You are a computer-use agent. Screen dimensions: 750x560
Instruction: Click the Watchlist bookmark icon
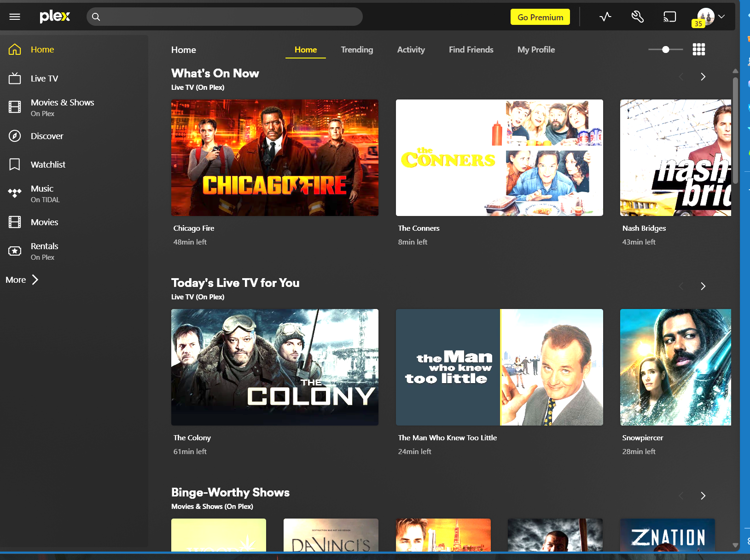15,164
